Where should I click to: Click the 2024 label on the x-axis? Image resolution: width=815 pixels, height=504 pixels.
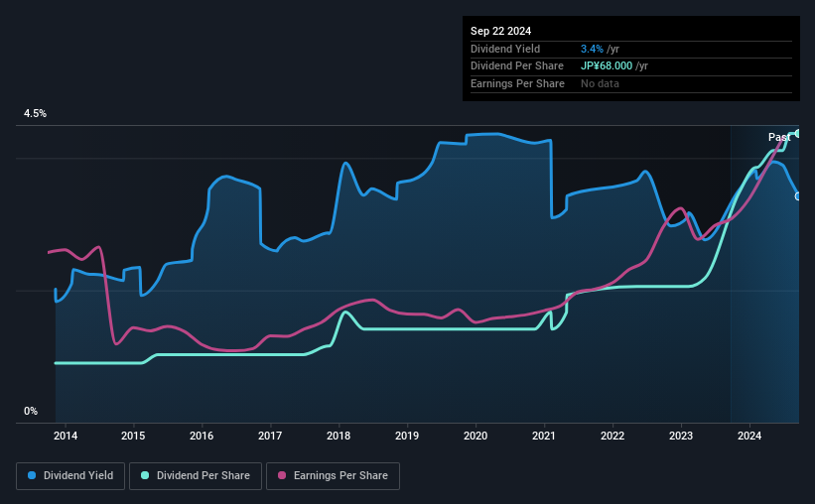[749, 436]
